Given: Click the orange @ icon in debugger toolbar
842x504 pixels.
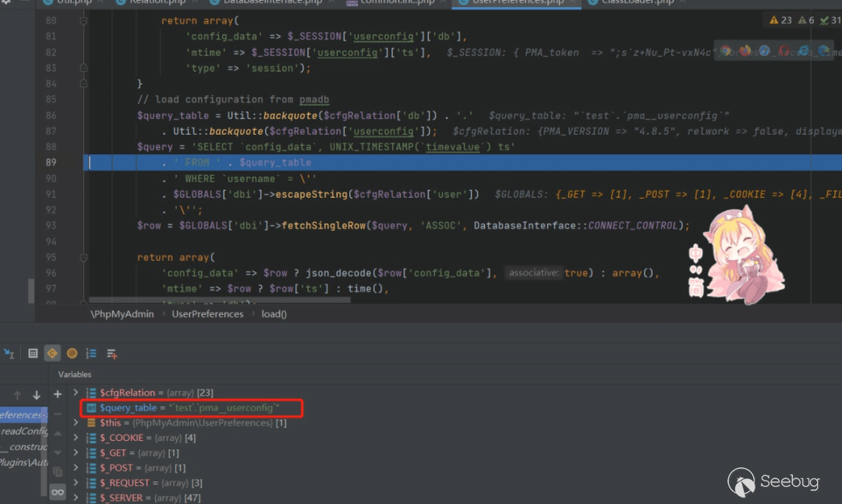Looking at the screenshot, I should coord(72,353).
